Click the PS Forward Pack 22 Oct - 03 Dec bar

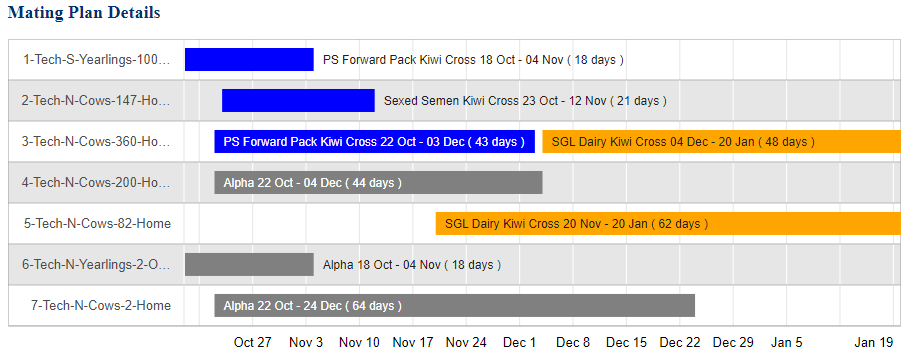[374, 141]
